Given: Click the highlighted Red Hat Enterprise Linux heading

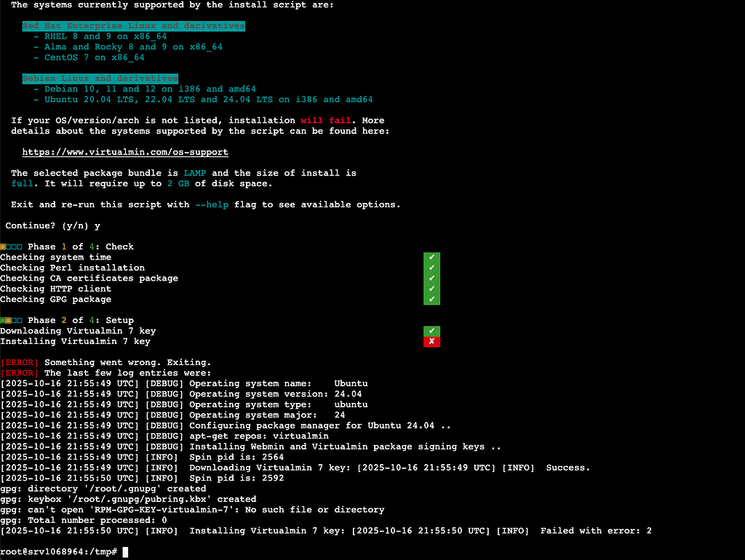Looking at the screenshot, I should pyautogui.click(x=133, y=26).
